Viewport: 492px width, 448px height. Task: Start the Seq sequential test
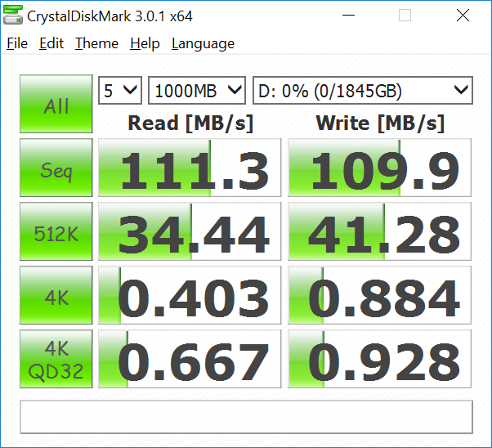click(x=56, y=168)
